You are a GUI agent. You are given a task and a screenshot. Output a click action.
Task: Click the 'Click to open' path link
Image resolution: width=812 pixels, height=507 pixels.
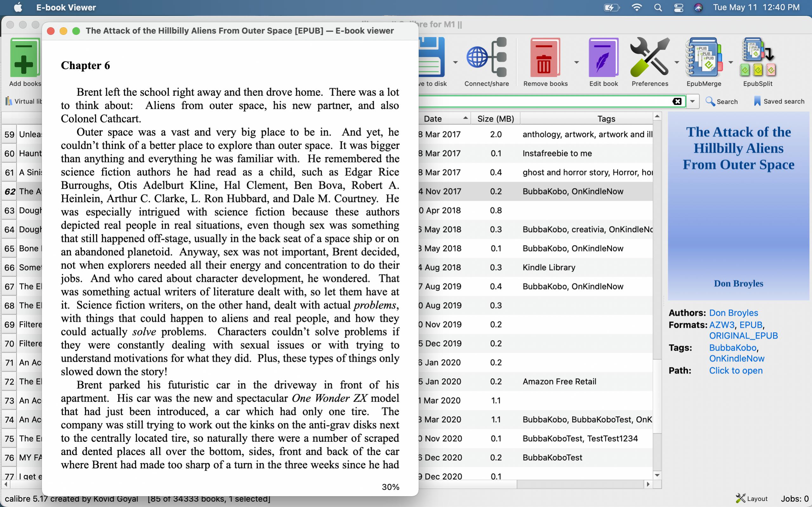click(x=736, y=371)
